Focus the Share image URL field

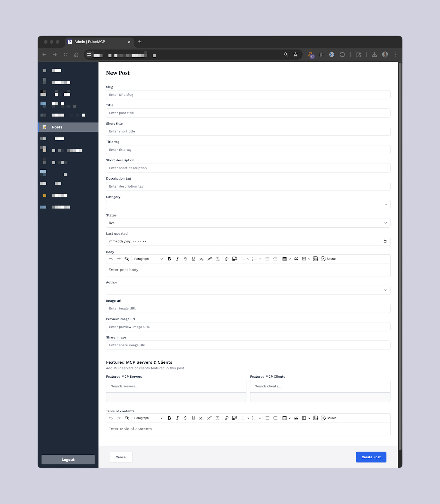(248, 345)
